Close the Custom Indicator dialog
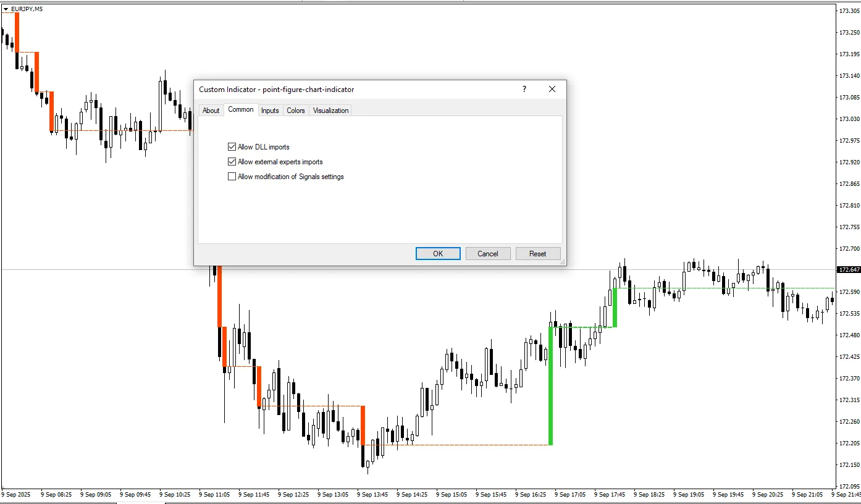The image size is (861, 504). point(552,89)
